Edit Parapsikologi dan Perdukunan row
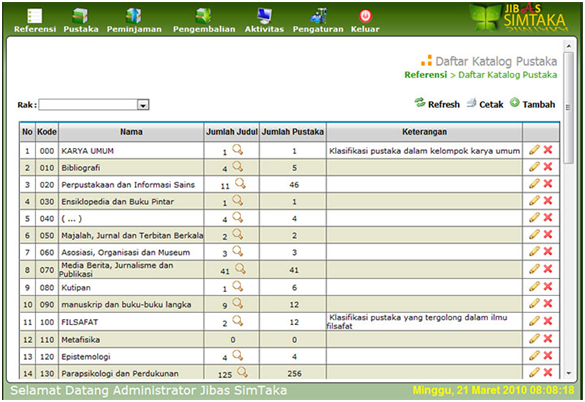Screen dimensions: 585x402 (x=534, y=372)
